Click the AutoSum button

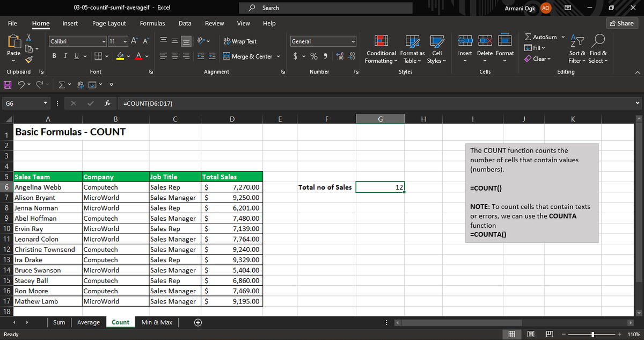(540, 37)
